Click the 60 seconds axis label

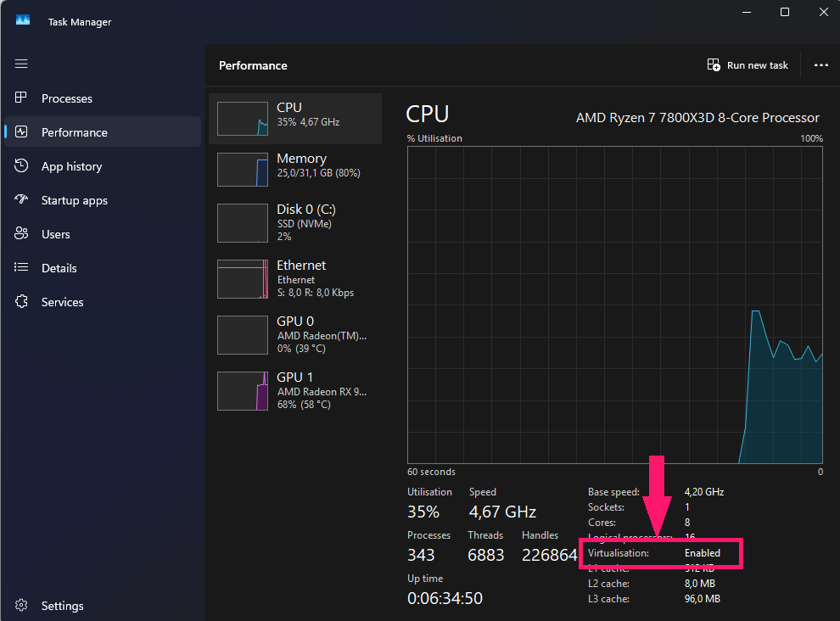point(431,472)
